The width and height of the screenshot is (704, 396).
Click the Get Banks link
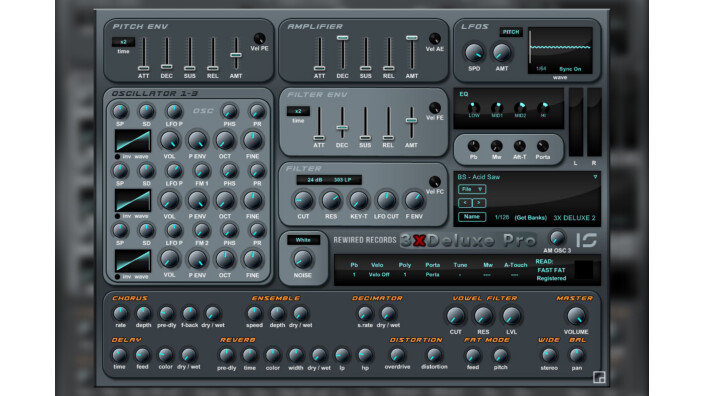(x=531, y=218)
